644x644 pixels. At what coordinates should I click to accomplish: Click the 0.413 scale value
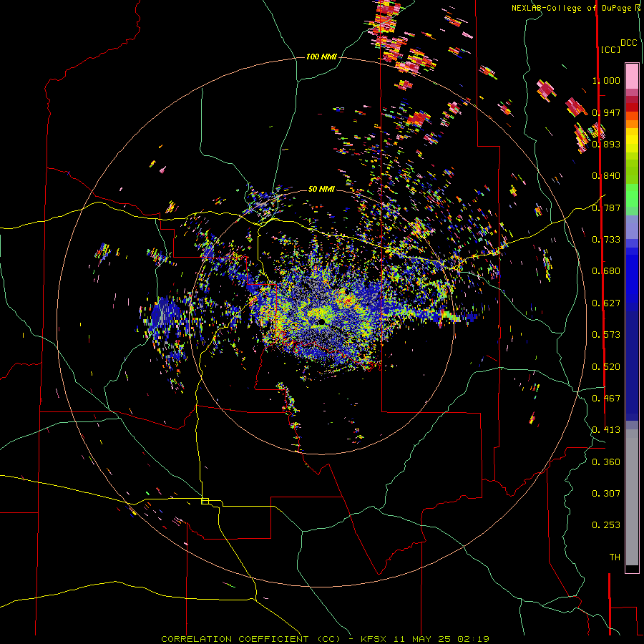pos(606,430)
